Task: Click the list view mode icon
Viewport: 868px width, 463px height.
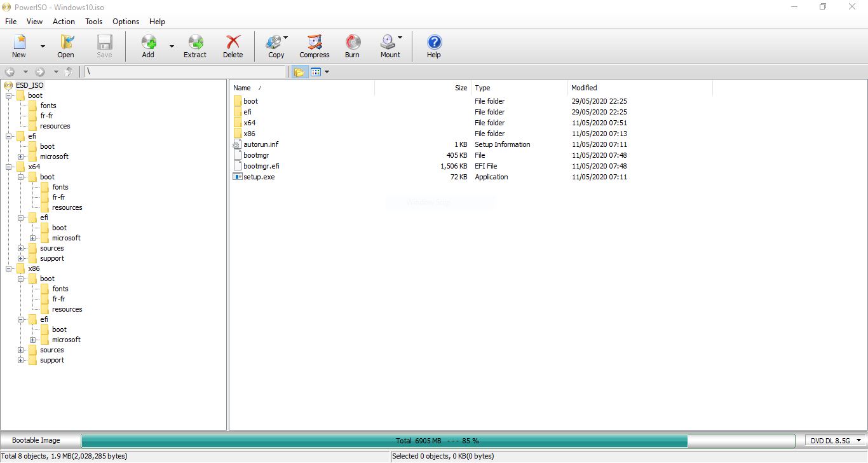Action: pos(316,72)
